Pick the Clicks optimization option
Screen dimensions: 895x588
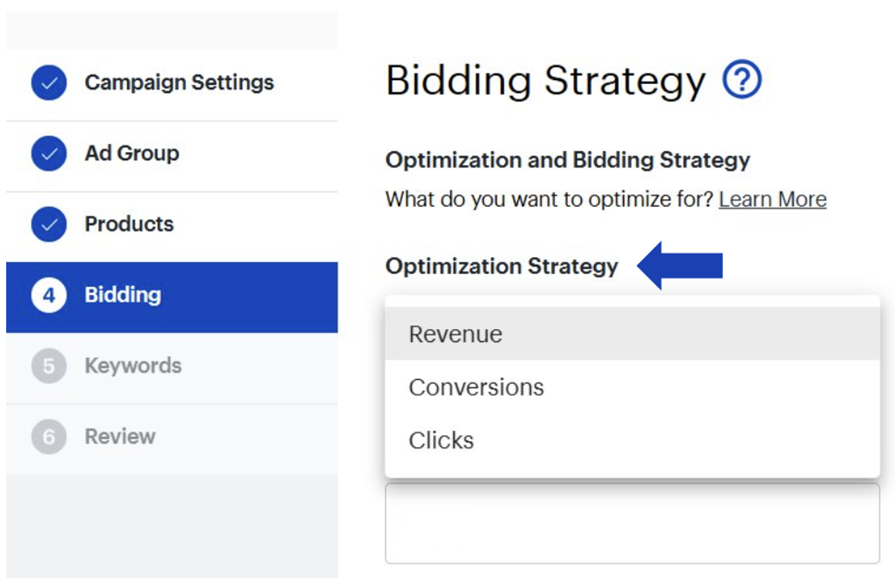pyautogui.click(x=441, y=440)
